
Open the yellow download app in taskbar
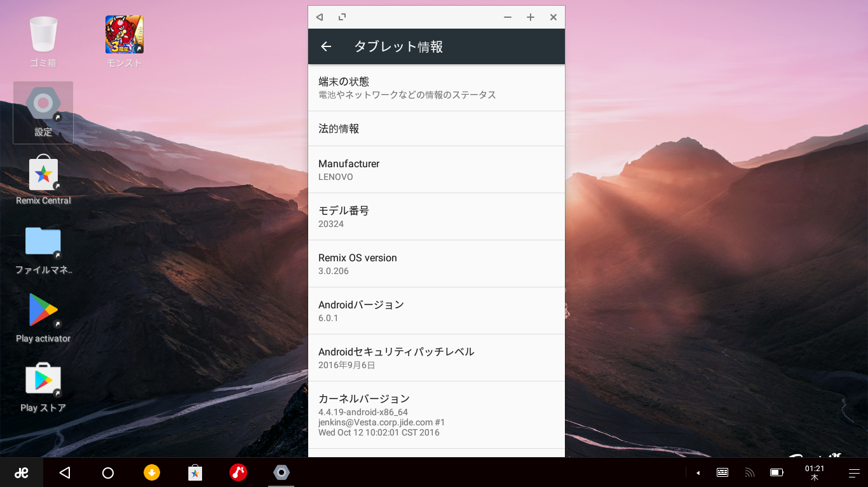[151, 472]
